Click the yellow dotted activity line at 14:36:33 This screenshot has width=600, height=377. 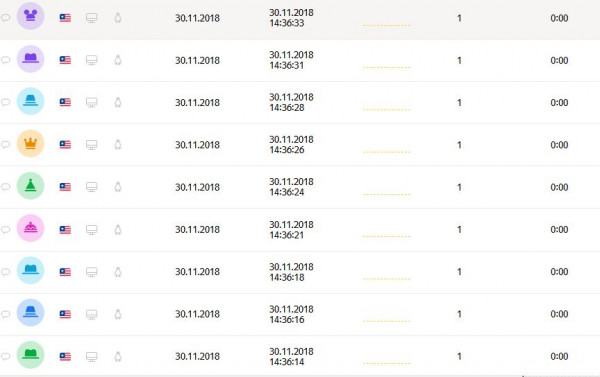pos(386,25)
